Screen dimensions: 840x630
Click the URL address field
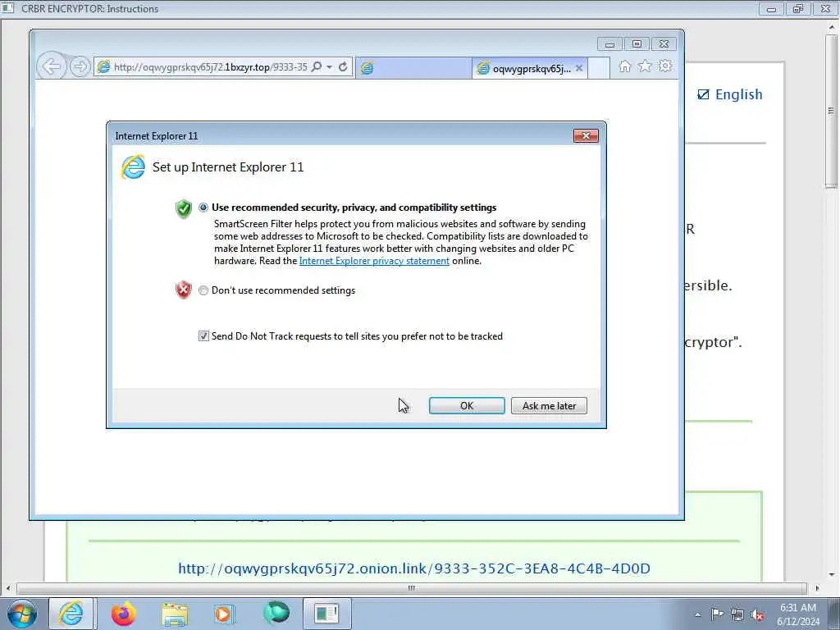click(x=210, y=67)
